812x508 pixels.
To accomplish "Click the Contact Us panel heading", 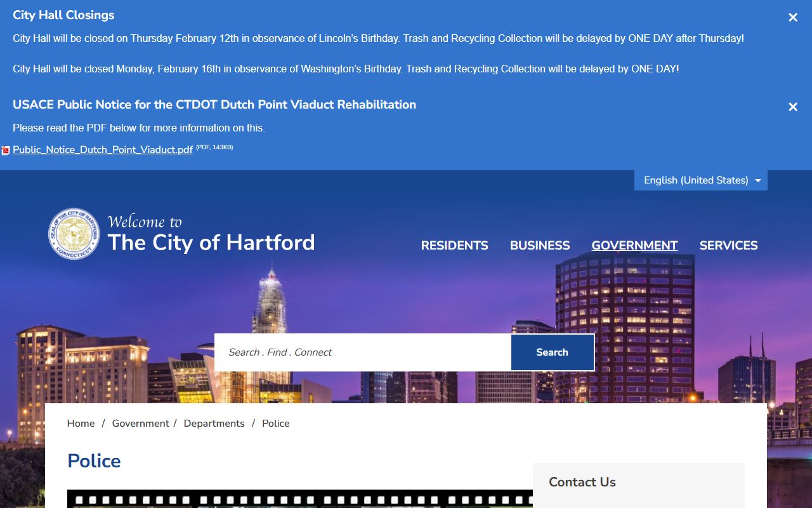I will click(x=582, y=482).
